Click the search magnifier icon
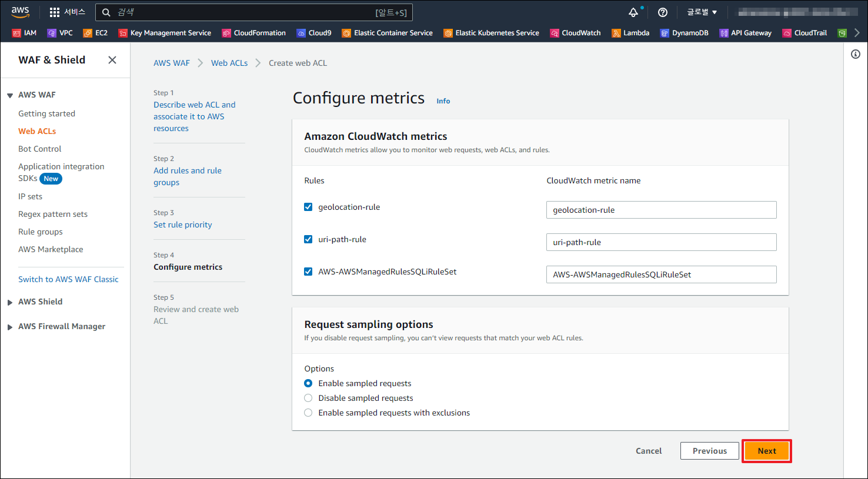Screen dimensions: 868x479 point(106,12)
